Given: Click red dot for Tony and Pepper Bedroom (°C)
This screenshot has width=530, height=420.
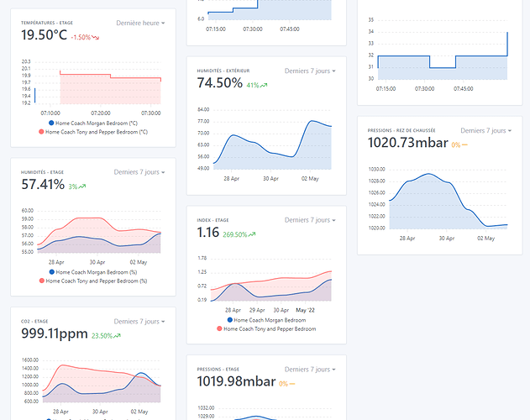Looking at the screenshot, I should [x=40, y=132].
